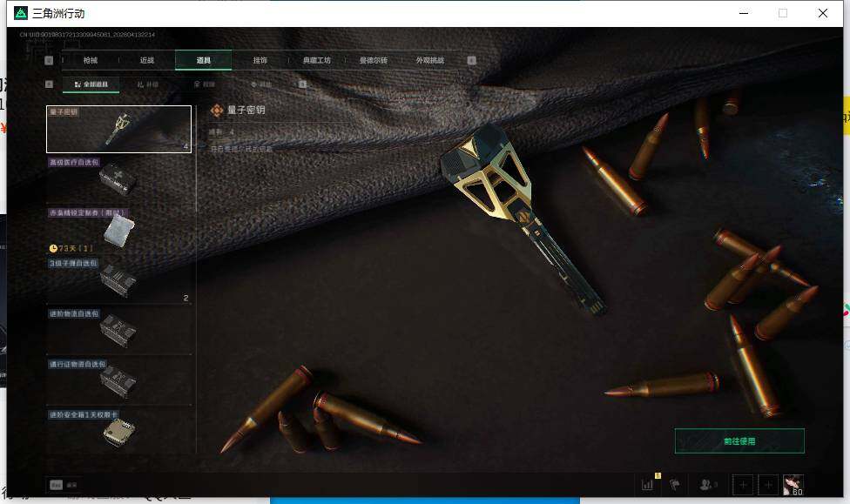Select the 进阶安全箱1天权限卡 item

click(x=118, y=432)
